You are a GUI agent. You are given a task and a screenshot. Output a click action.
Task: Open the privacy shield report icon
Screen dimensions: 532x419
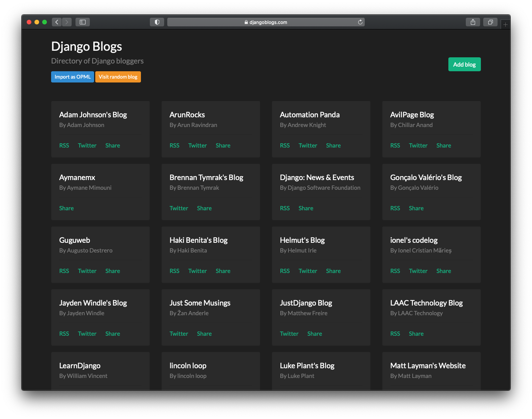[157, 22]
